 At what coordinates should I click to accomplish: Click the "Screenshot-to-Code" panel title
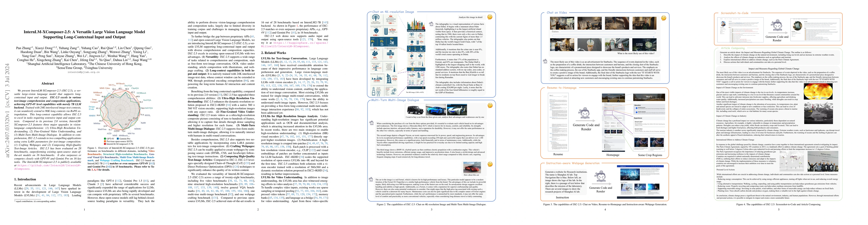point(734,13)
